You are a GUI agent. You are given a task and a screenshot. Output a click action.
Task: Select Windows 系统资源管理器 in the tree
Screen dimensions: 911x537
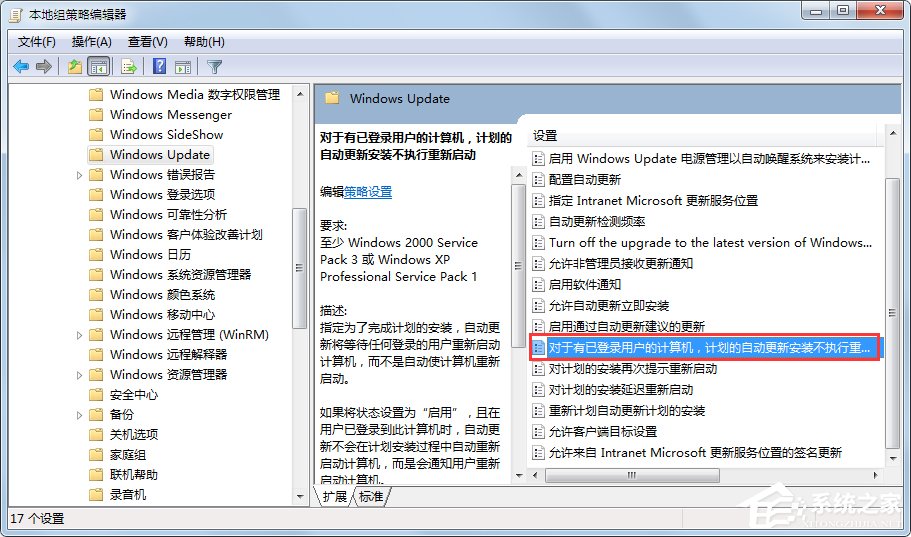click(x=181, y=275)
